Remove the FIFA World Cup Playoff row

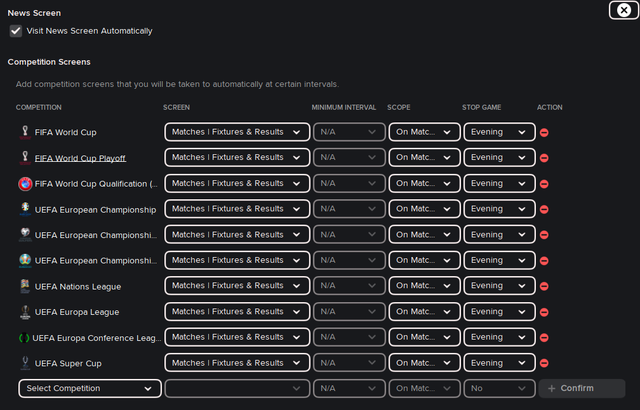pos(544,158)
